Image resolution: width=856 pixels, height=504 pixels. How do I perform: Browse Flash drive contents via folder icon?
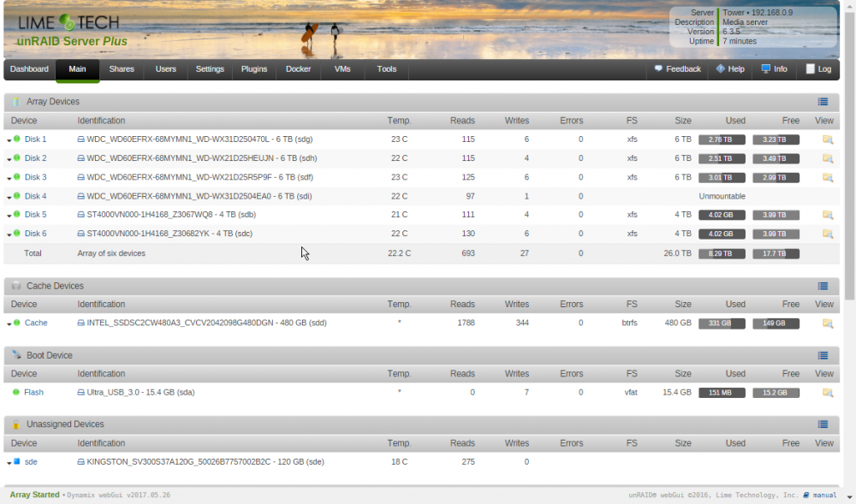828,393
